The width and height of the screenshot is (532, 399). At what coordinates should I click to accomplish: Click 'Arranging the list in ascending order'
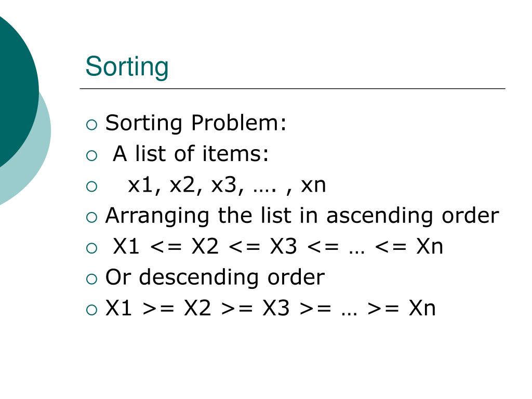(x=302, y=216)
